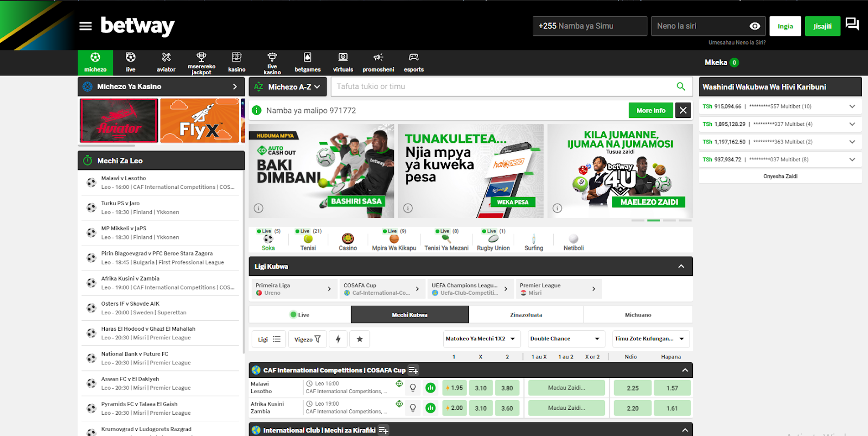The height and width of the screenshot is (436, 868).
Task: Click Umesahau Neno la Siri link
Action: 737,42
